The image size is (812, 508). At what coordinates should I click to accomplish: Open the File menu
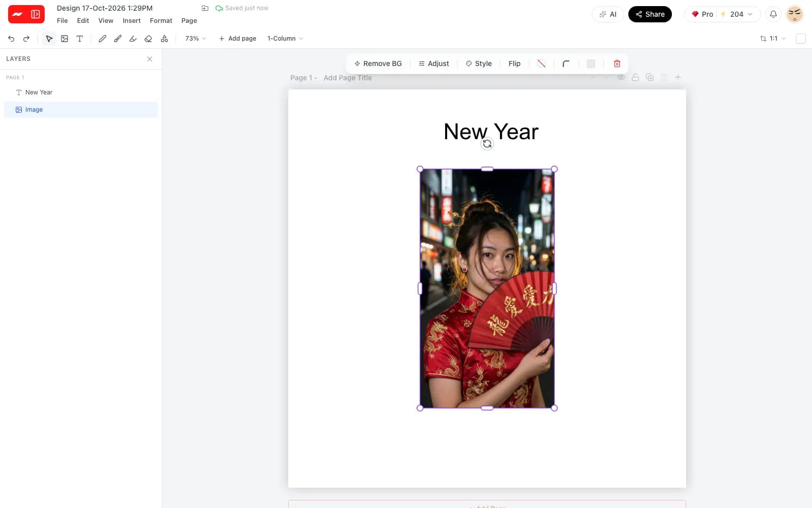tap(62, 21)
